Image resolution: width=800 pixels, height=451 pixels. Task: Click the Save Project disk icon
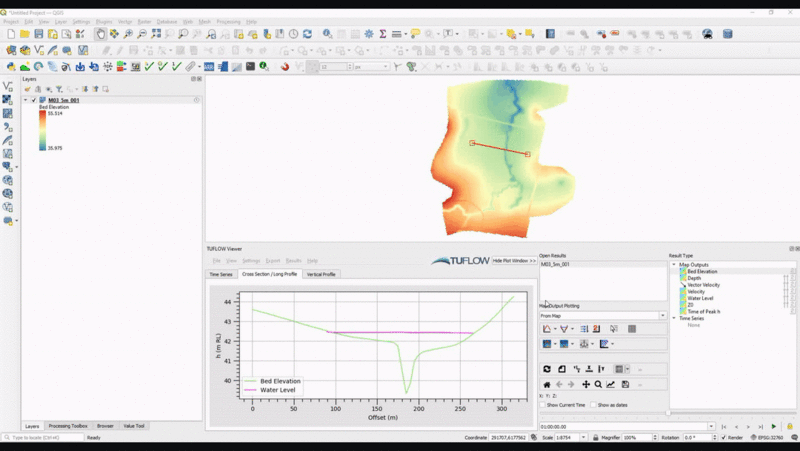pyautogui.click(x=38, y=34)
